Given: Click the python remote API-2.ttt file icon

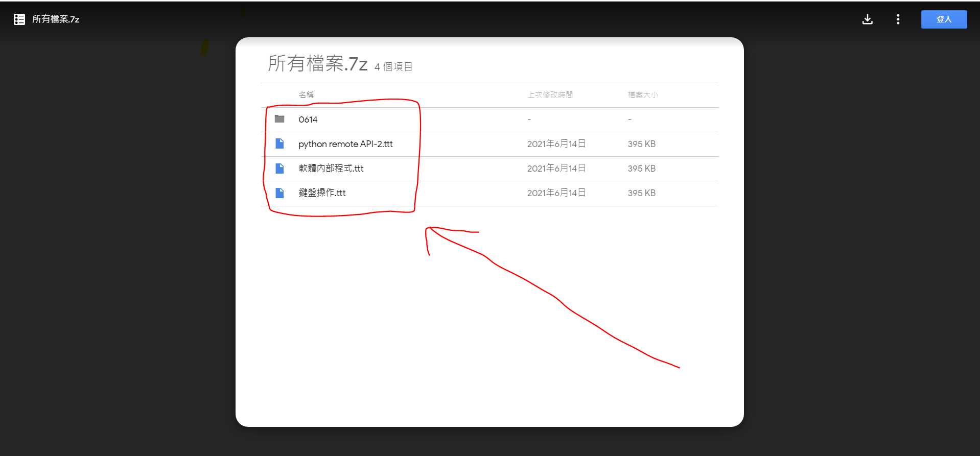Looking at the screenshot, I should pos(279,143).
